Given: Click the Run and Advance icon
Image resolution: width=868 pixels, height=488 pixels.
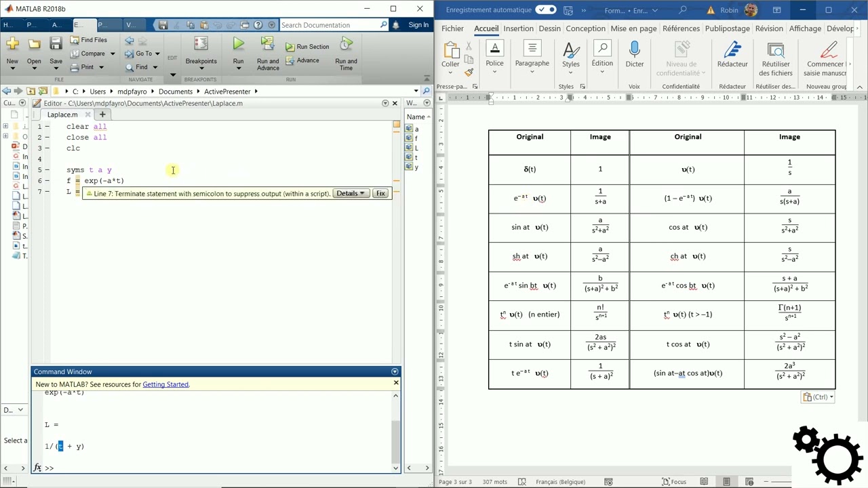Looking at the screenshot, I should 267,44.
